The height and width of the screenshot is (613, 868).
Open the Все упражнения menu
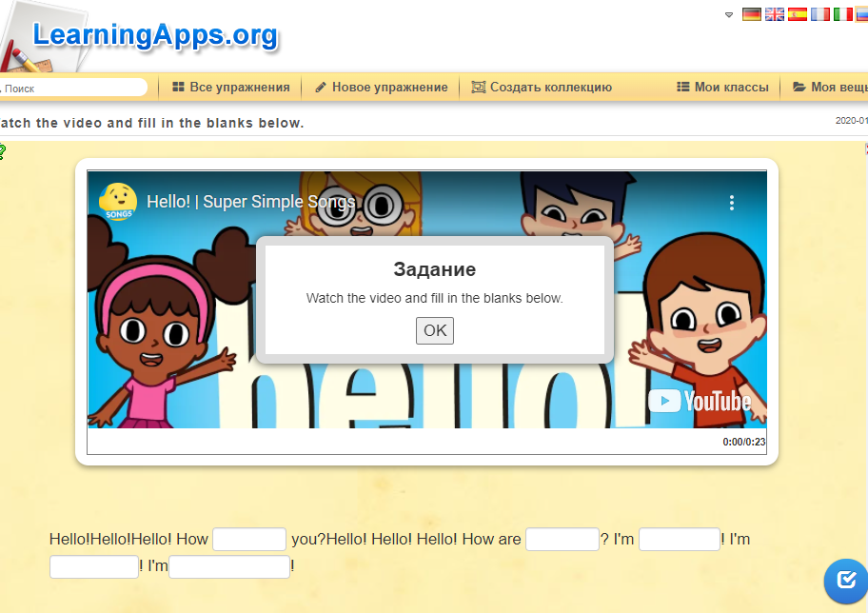[x=231, y=87]
